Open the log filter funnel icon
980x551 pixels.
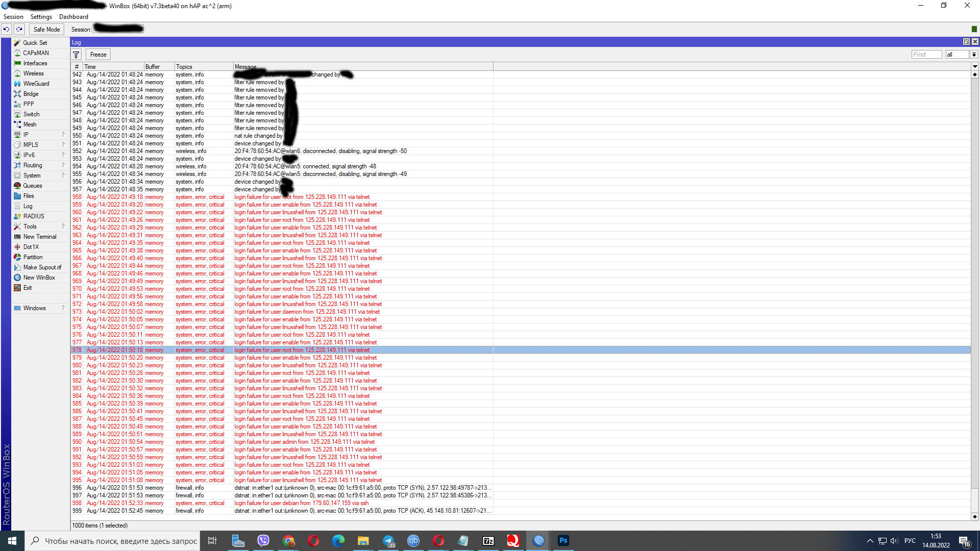[x=76, y=55]
